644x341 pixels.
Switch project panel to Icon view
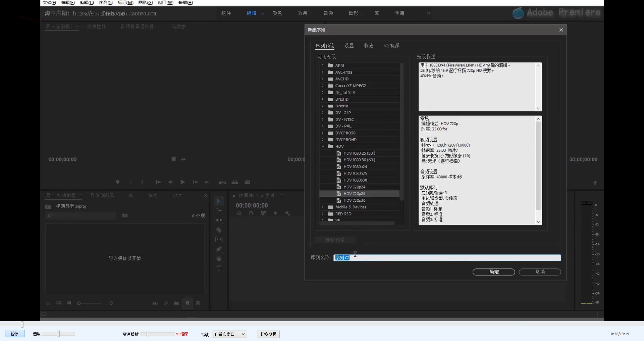69,303
